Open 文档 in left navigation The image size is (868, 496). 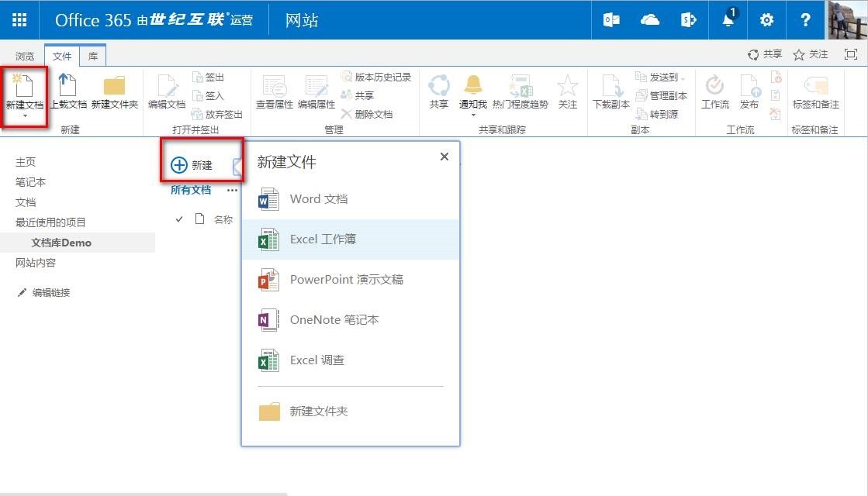coord(26,202)
